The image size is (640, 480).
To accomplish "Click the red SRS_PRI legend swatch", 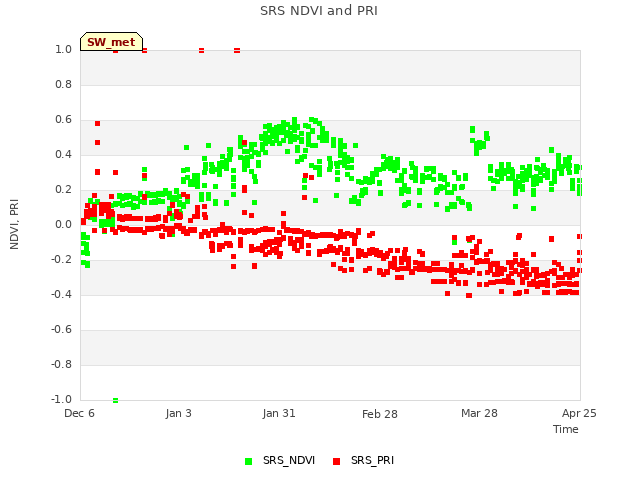I will click(x=336, y=461).
